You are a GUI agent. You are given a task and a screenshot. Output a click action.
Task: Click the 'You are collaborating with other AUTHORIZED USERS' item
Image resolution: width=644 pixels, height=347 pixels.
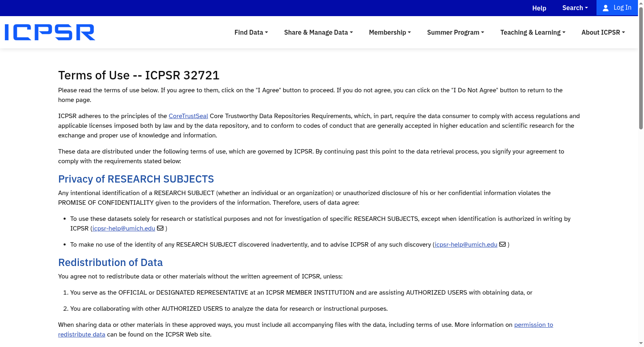tap(229, 309)
